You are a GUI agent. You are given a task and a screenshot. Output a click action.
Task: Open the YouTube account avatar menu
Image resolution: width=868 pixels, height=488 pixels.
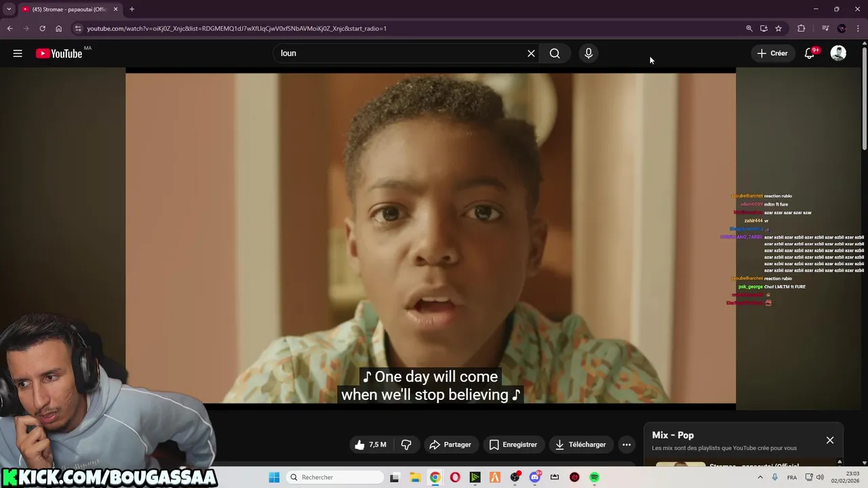click(838, 54)
